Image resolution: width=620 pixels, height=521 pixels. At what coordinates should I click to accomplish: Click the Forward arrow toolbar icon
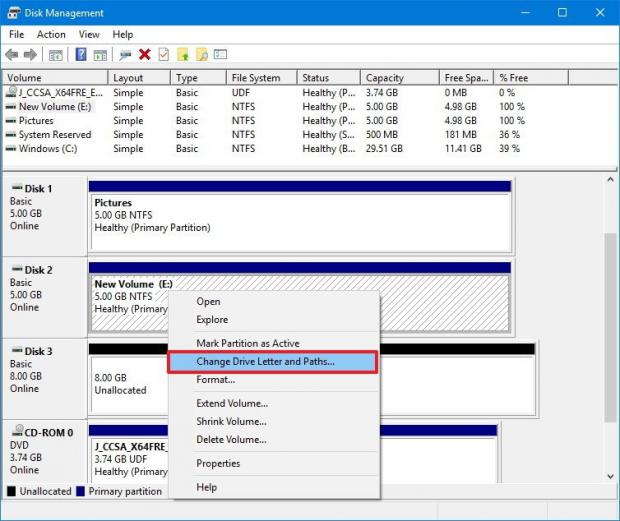(x=31, y=55)
